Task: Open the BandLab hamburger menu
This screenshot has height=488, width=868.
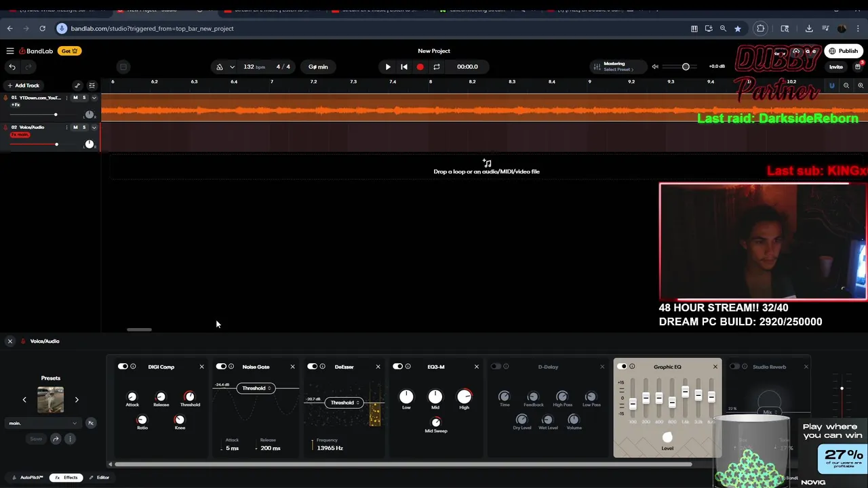Action: tap(10, 51)
